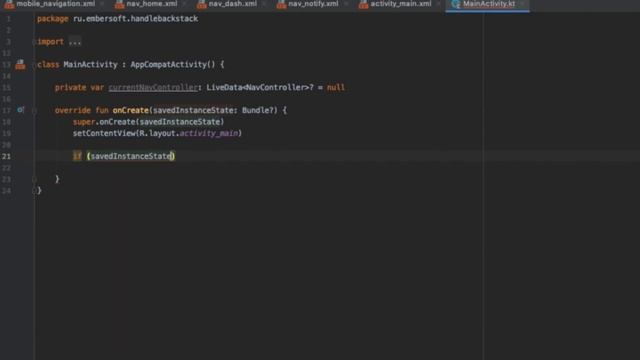
Task: Close the nav_home.xml tab
Action: 184,4
